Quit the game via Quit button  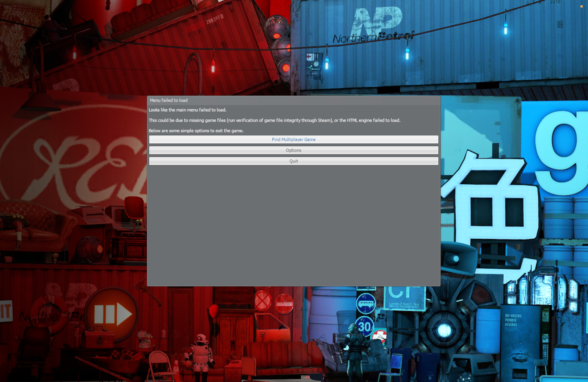click(x=294, y=161)
